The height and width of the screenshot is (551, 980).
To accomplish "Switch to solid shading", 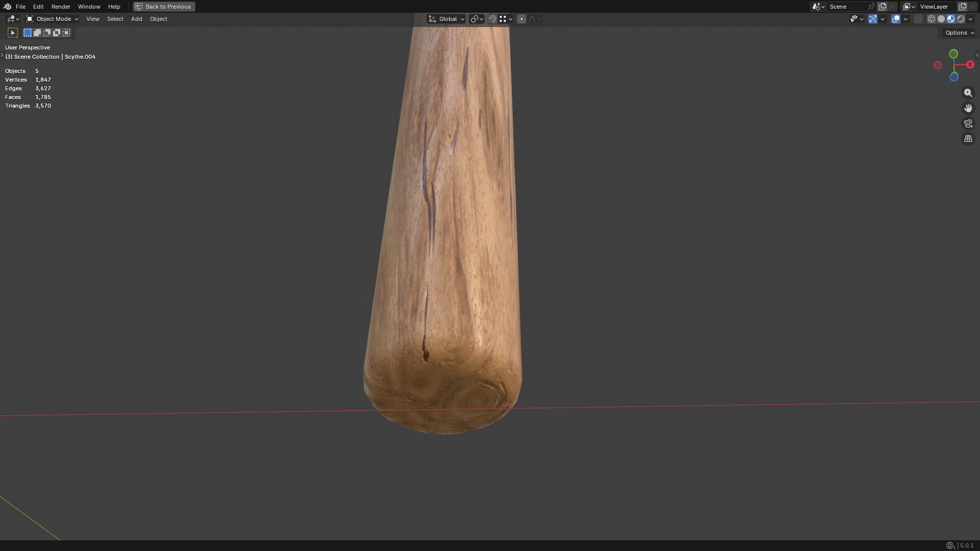I will [941, 19].
